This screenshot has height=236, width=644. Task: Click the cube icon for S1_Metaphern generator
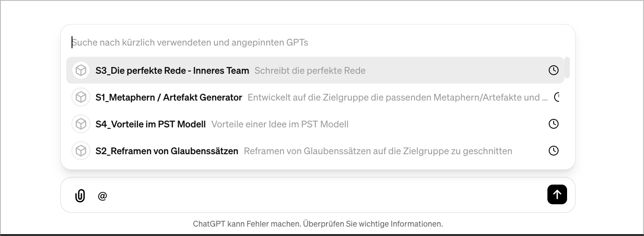point(81,97)
